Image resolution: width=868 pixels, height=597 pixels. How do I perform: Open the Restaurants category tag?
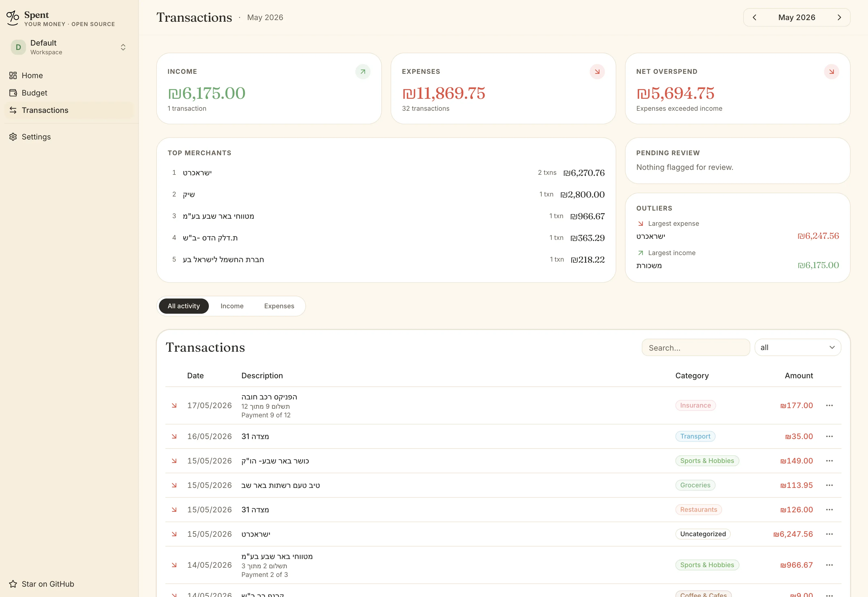698,509
